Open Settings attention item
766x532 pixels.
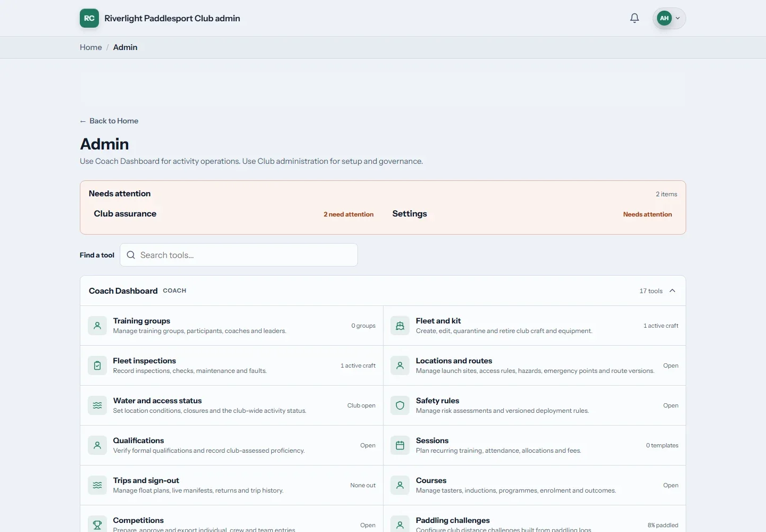532,214
